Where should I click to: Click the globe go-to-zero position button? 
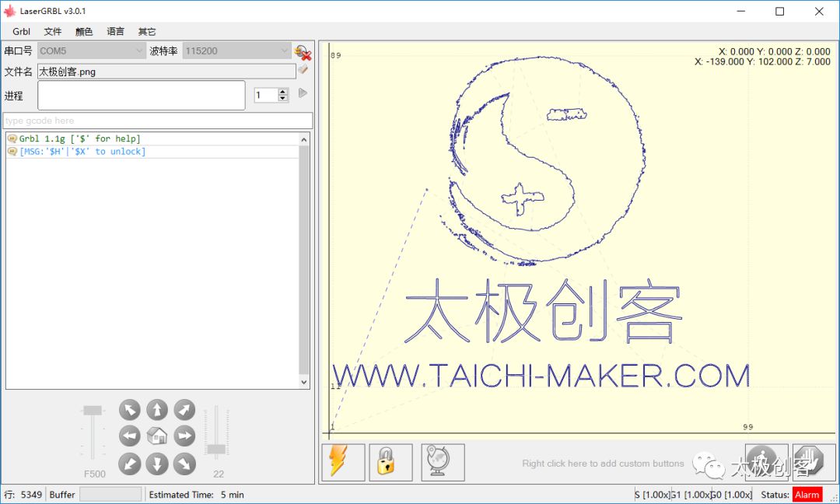[443, 462]
